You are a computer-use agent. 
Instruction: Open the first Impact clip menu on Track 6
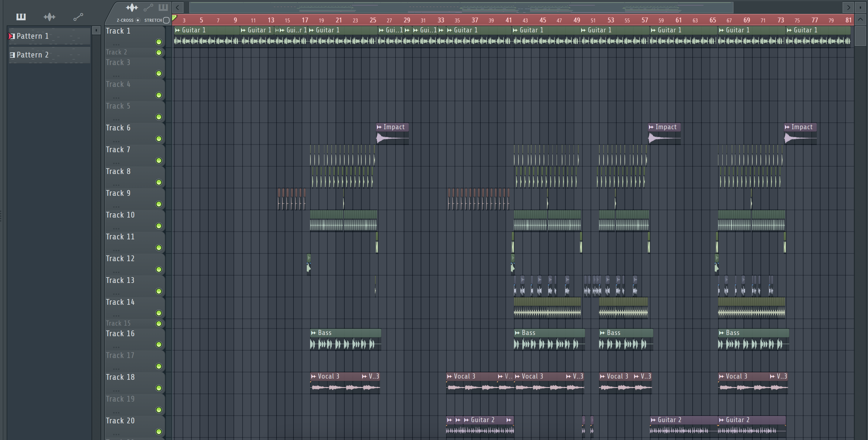point(379,127)
